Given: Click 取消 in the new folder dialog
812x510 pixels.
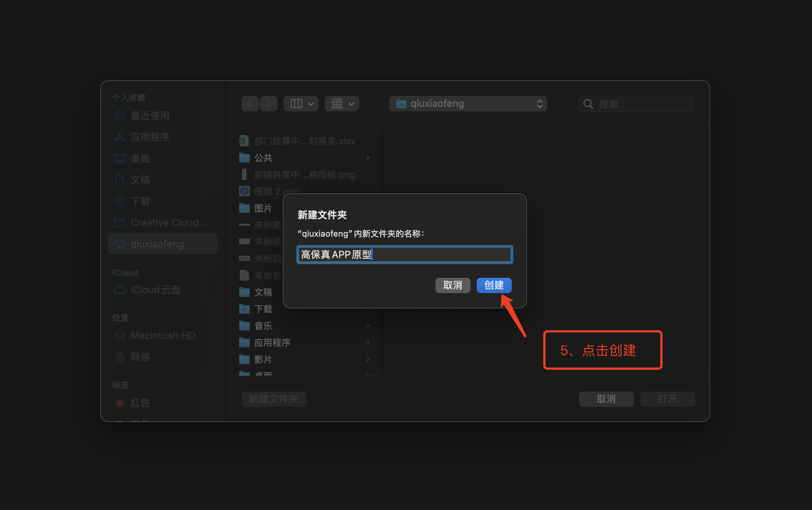Looking at the screenshot, I should pos(453,285).
